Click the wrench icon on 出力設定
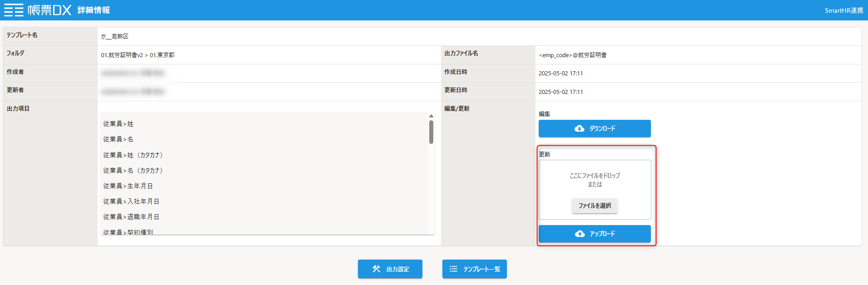 click(376, 269)
